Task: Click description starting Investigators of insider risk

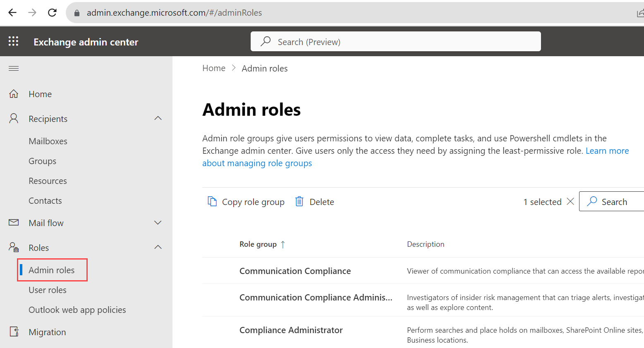Action: pos(525,303)
